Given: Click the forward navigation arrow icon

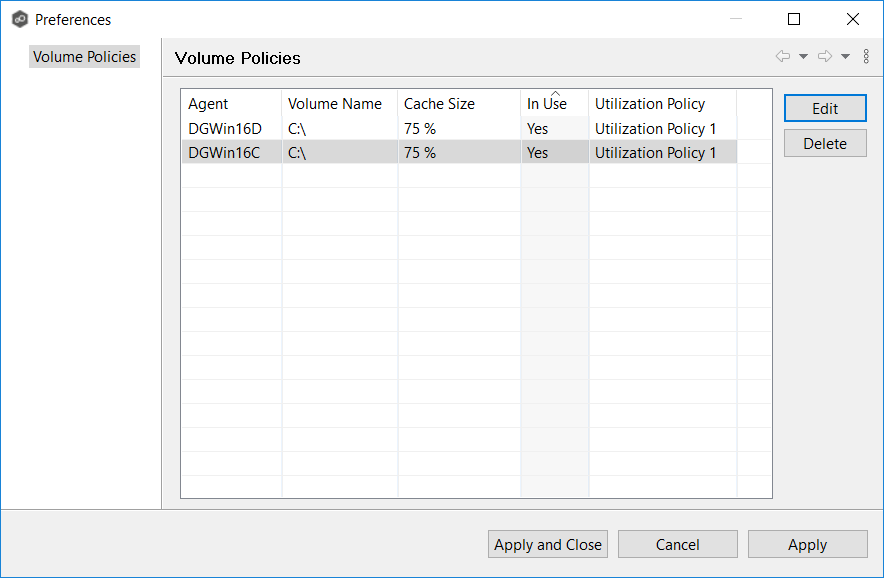Looking at the screenshot, I should point(825,57).
